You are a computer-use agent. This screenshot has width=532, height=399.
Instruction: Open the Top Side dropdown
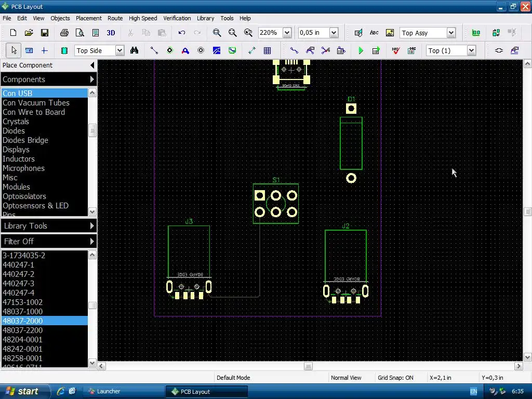click(x=119, y=50)
